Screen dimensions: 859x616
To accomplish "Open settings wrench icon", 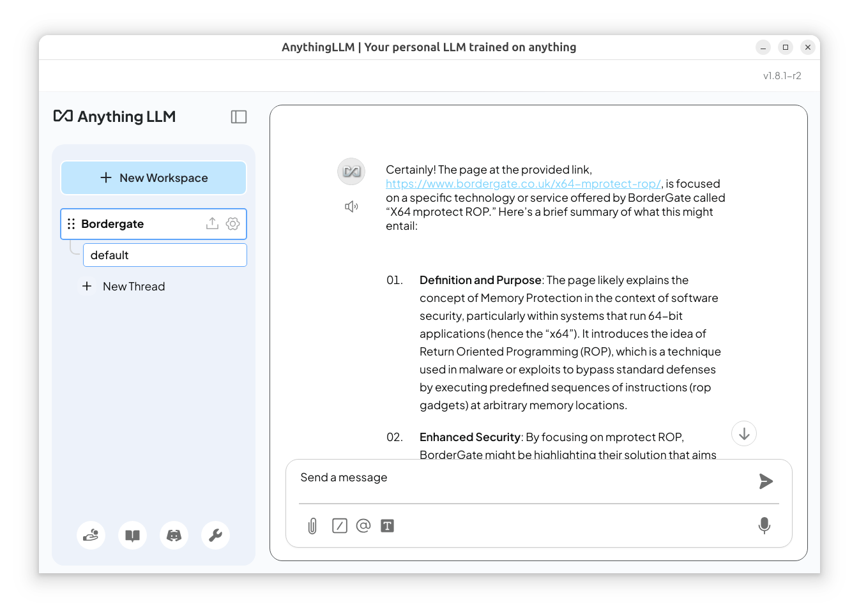I will [215, 535].
